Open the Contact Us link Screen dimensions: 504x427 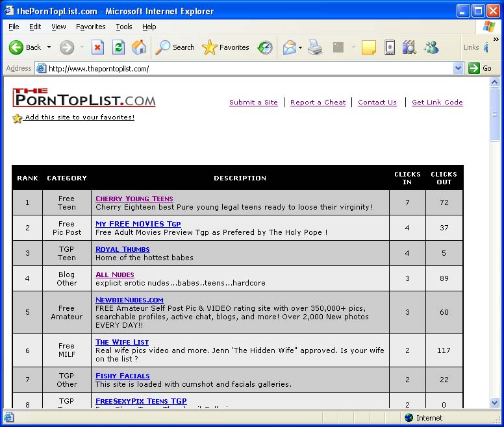(377, 103)
